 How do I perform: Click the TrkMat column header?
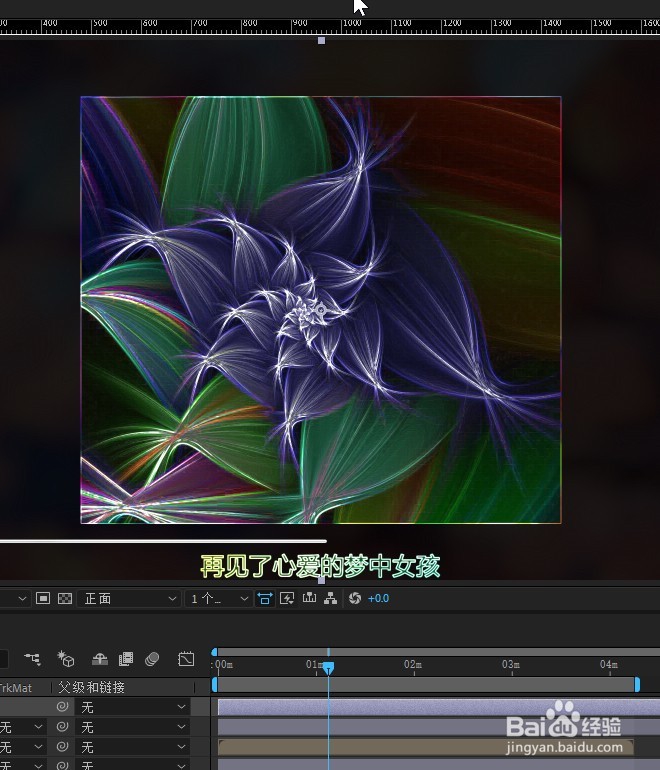coord(16,688)
